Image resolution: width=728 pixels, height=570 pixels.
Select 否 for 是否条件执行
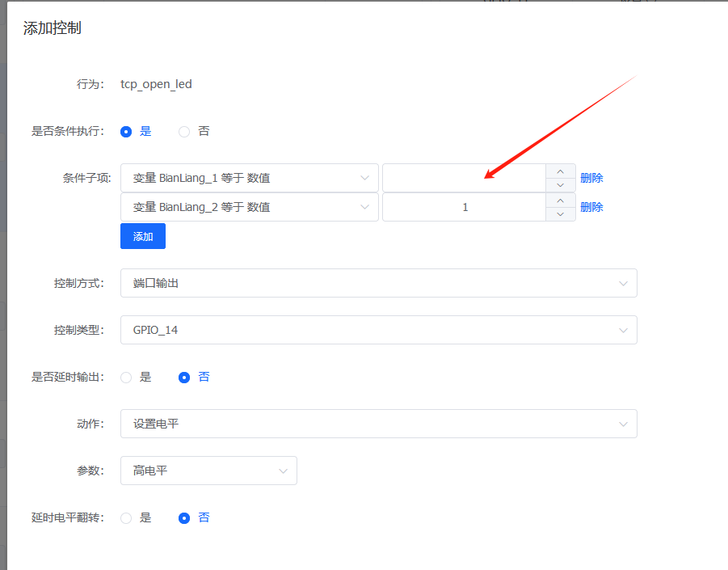pyautogui.click(x=184, y=131)
